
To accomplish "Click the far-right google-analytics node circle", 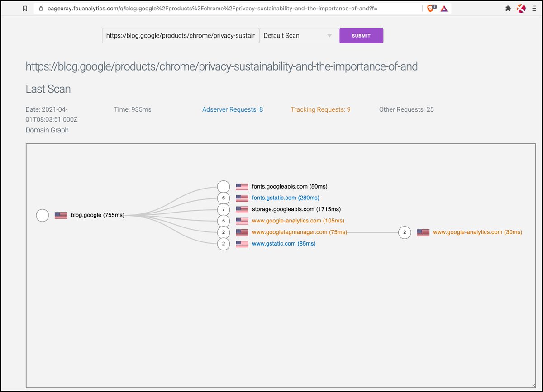I will pyautogui.click(x=405, y=232).
